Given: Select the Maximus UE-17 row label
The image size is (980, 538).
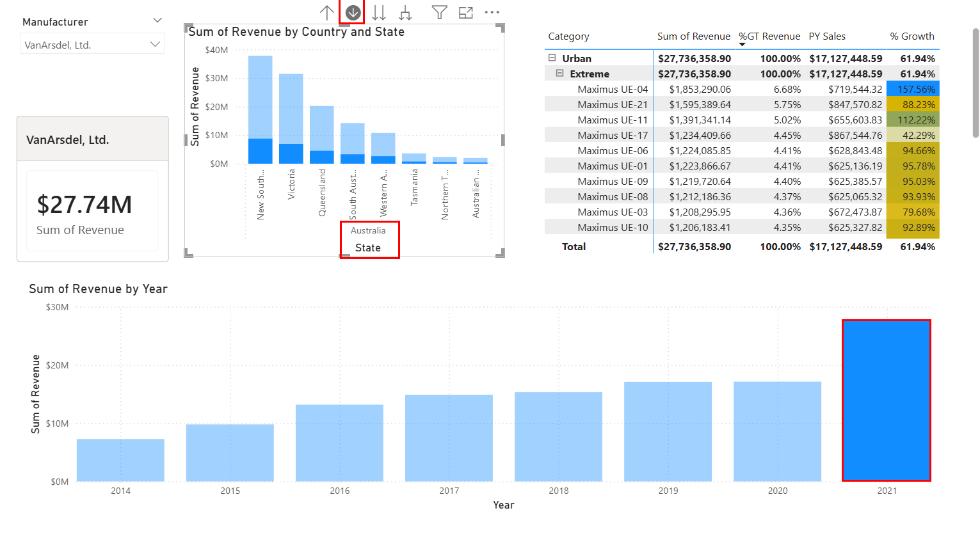Looking at the screenshot, I should [x=613, y=135].
